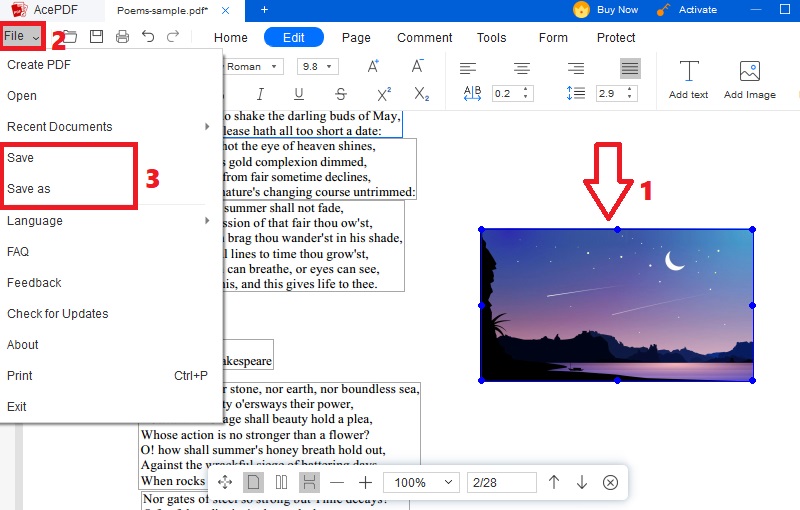The height and width of the screenshot is (510, 800).
Task: Open the Comment tab
Action: click(424, 38)
